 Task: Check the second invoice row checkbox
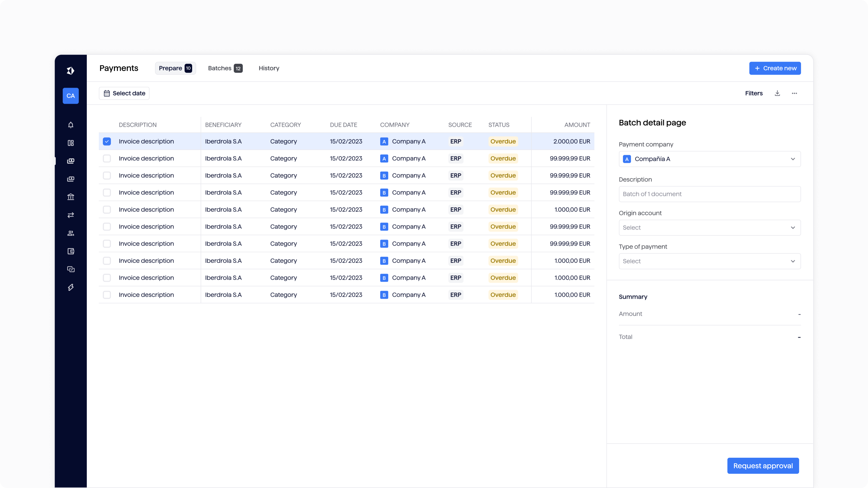(107, 159)
